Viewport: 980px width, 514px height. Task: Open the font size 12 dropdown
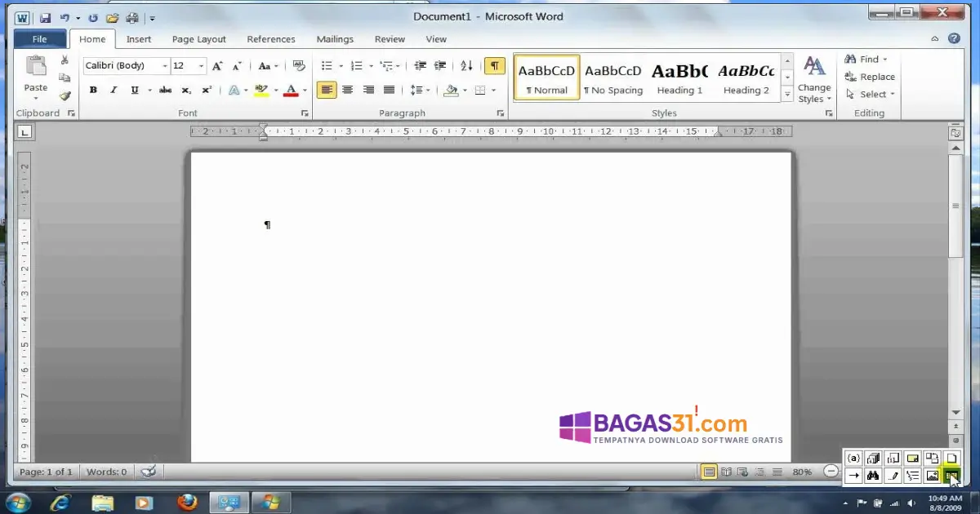[201, 66]
